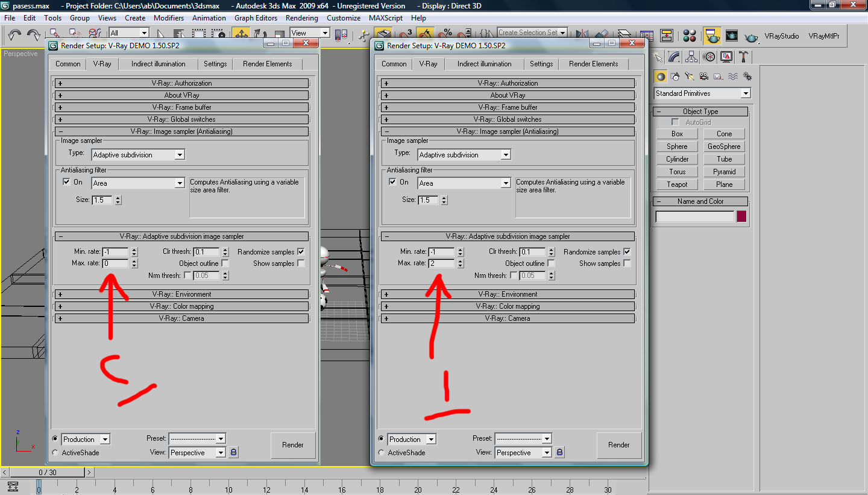Open the MAXScript menu
Image resolution: width=868 pixels, height=495 pixels.
click(x=386, y=18)
